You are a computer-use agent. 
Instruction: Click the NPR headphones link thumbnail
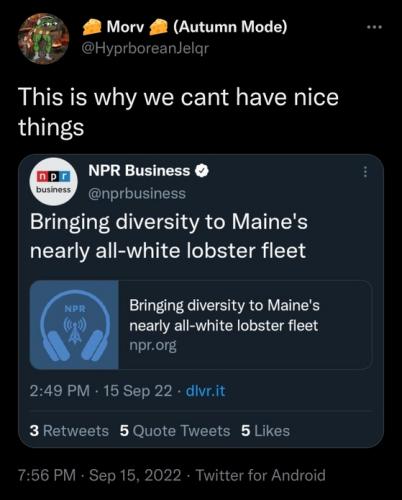click(x=74, y=325)
